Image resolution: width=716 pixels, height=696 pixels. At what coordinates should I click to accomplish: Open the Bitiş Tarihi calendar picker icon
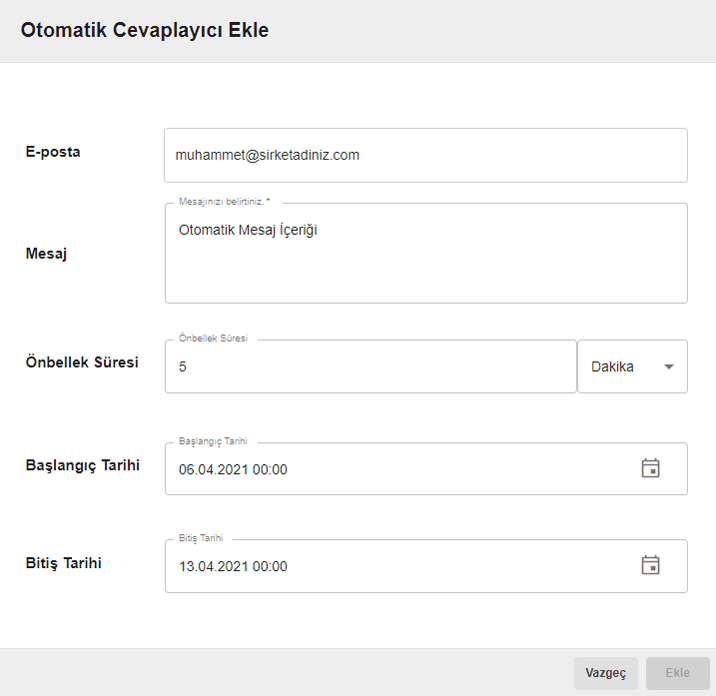(650, 565)
